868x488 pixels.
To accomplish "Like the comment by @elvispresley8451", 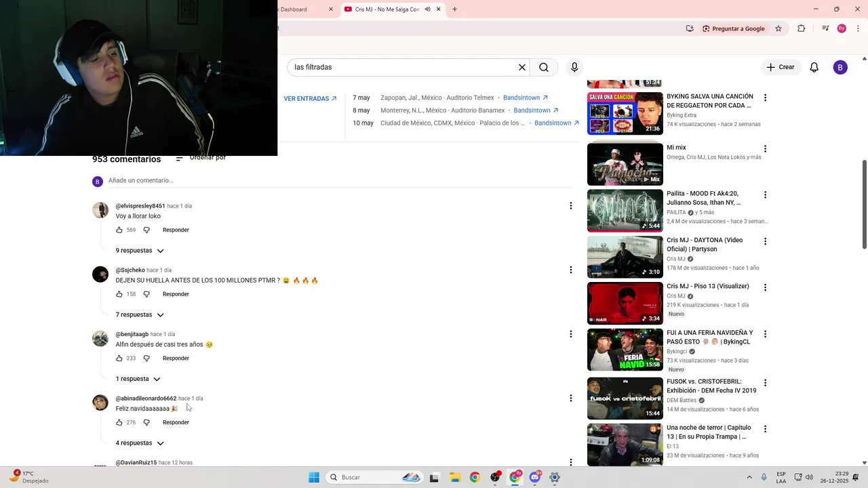I will 119,230.
